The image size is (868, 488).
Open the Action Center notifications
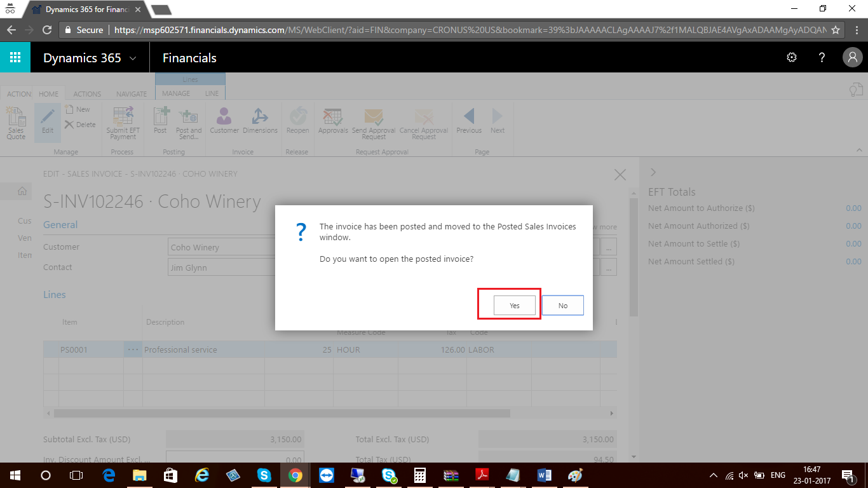pos(848,475)
